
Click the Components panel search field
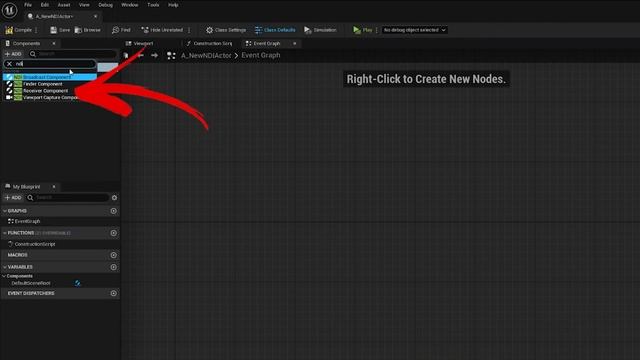pos(73,54)
